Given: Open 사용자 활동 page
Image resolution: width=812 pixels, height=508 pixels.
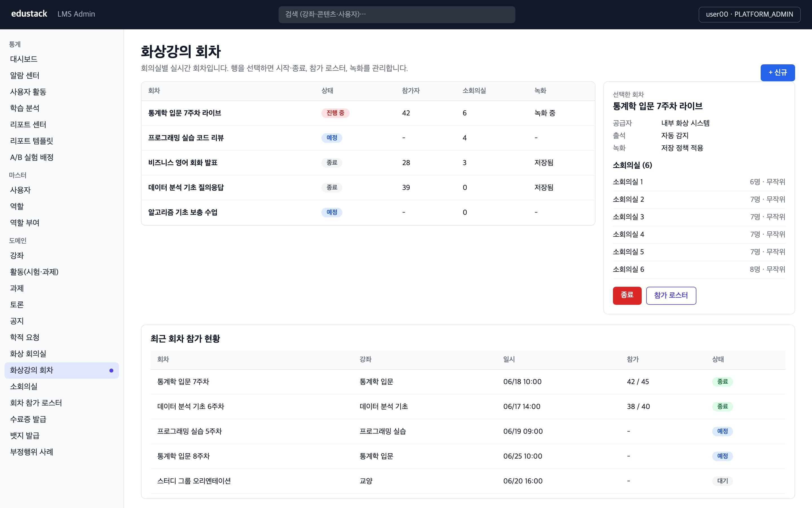Looking at the screenshot, I should point(62,92).
